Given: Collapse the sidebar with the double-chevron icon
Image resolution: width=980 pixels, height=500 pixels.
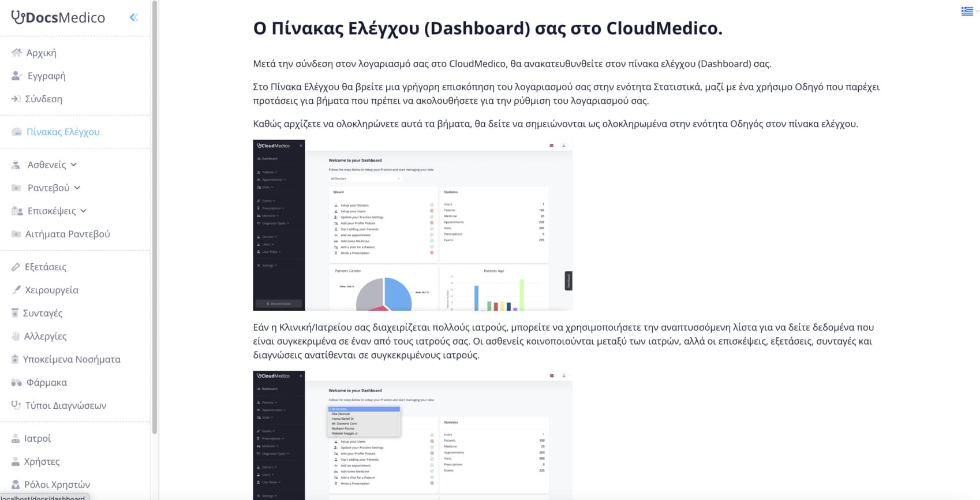Looking at the screenshot, I should 134,17.
